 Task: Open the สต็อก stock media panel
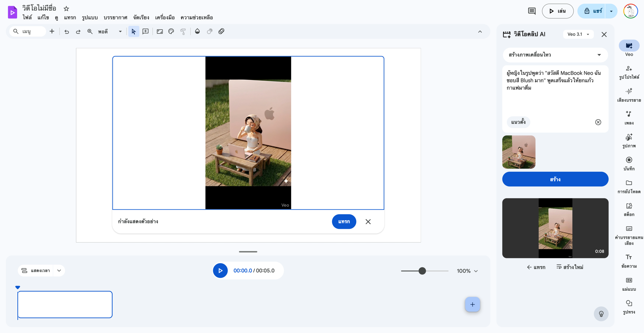(x=629, y=209)
